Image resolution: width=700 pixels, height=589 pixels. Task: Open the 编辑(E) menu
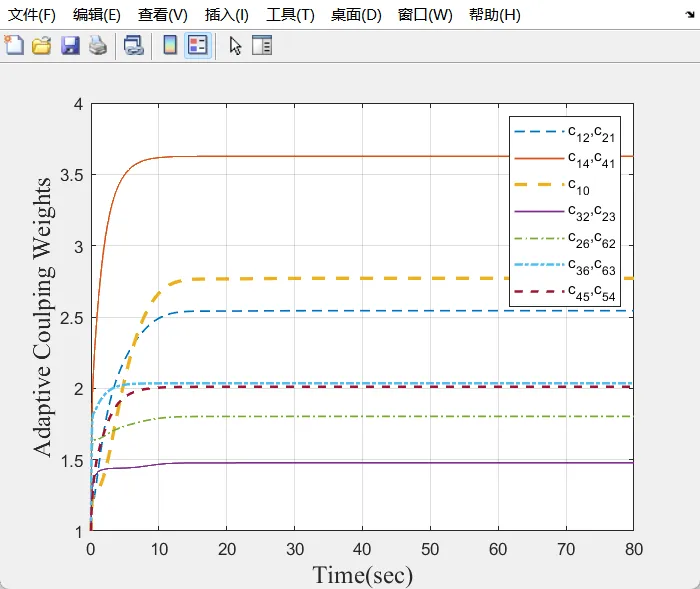pos(97,15)
